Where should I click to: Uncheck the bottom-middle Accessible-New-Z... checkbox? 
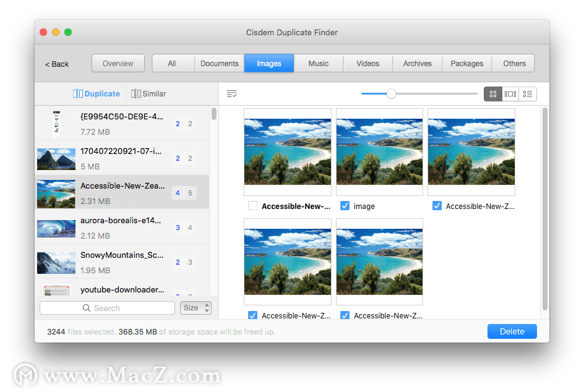[345, 315]
